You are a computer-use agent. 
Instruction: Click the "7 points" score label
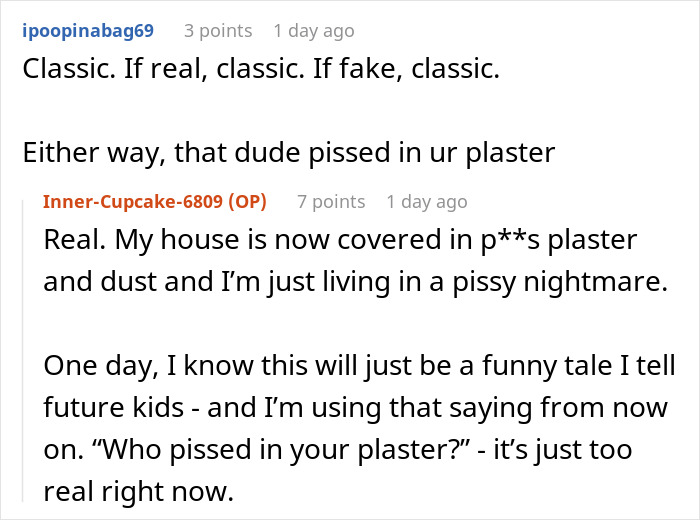(331, 202)
